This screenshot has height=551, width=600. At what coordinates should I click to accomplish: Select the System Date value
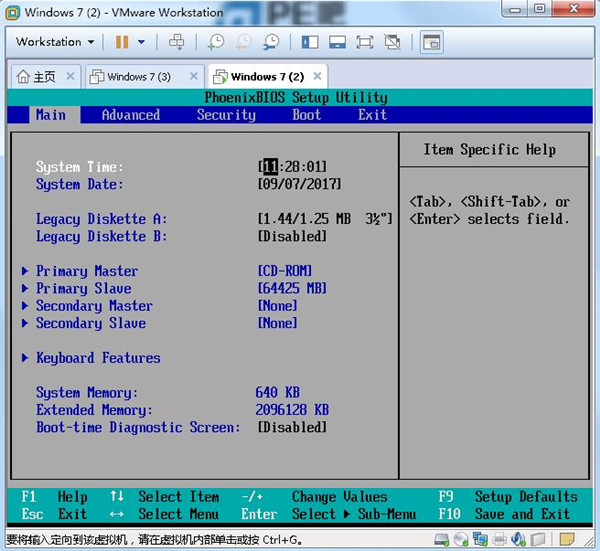click(299, 184)
